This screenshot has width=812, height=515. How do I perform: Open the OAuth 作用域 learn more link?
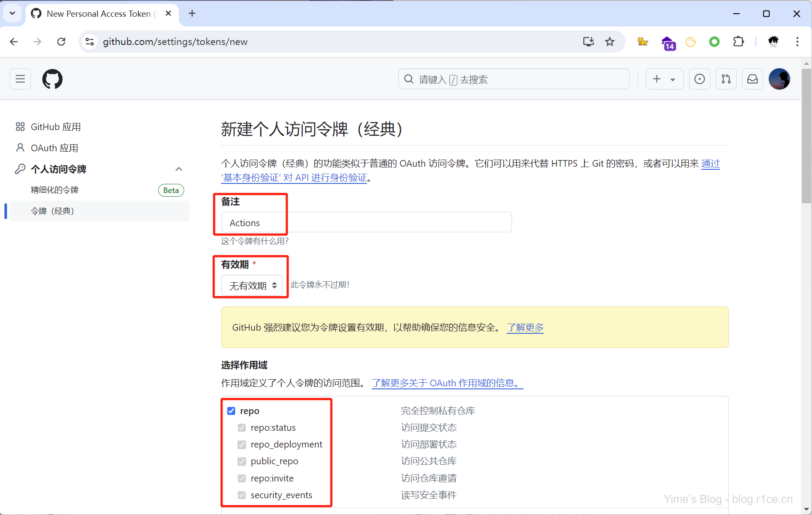click(447, 383)
